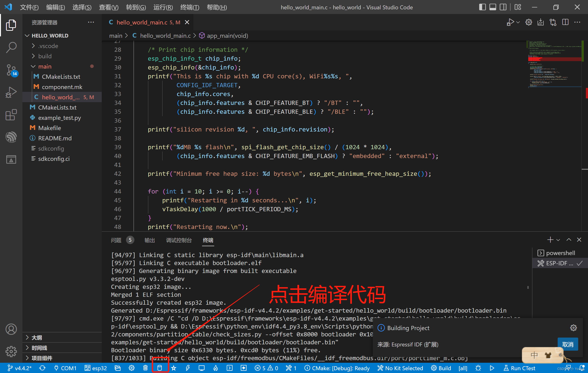The image size is (588, 373).
Task: Switch to the 输出 panel tab
Action: coord(149,240)
